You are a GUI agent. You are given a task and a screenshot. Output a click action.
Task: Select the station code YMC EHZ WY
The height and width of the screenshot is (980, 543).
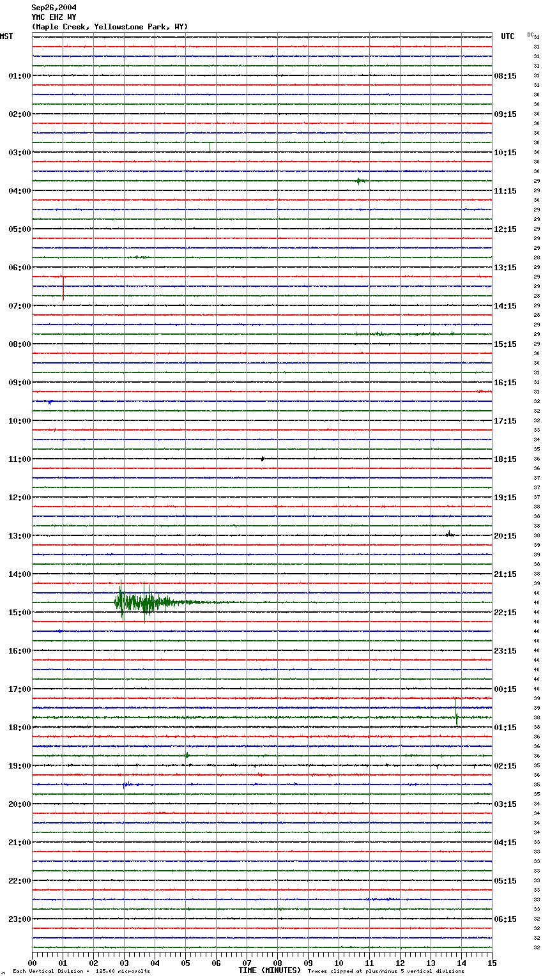(x=54, y=17)
